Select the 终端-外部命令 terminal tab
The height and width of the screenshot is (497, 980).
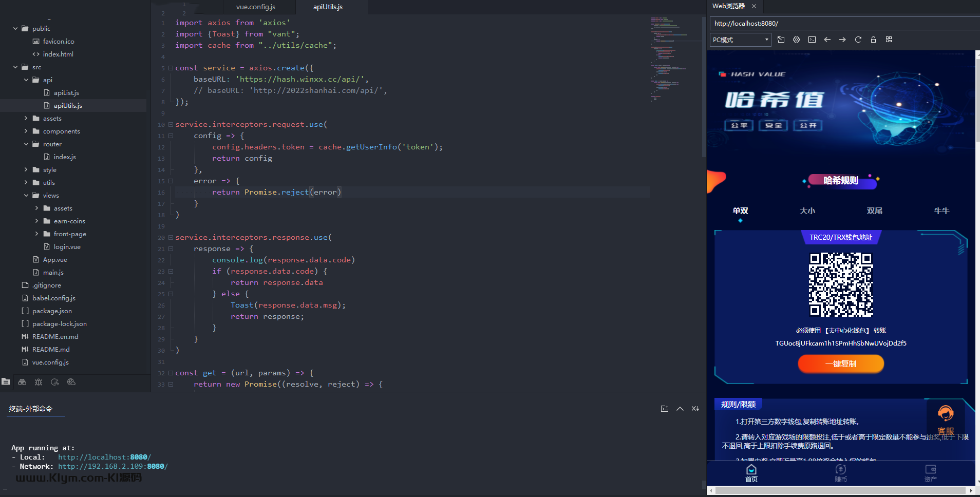(x=31, y=409)
